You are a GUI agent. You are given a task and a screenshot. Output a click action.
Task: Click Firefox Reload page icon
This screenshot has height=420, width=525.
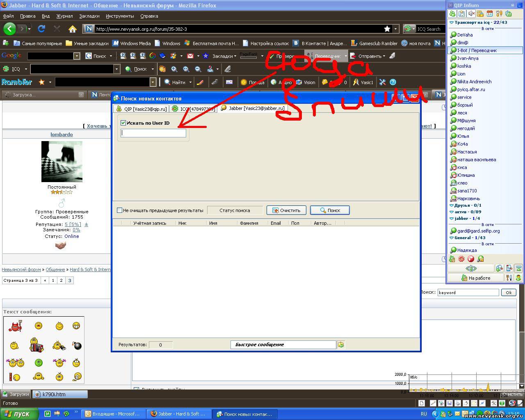(x=41, y=29)
